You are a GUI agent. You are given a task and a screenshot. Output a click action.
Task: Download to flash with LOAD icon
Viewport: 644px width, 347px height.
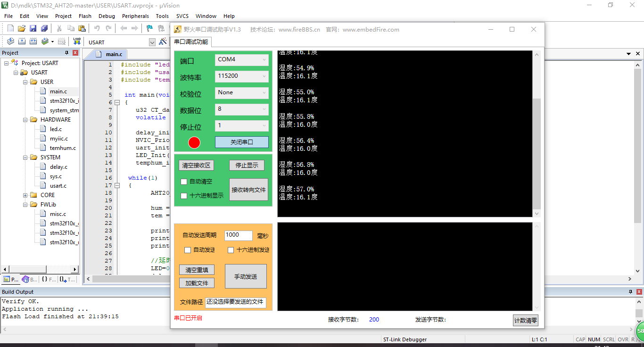(77, 41)
